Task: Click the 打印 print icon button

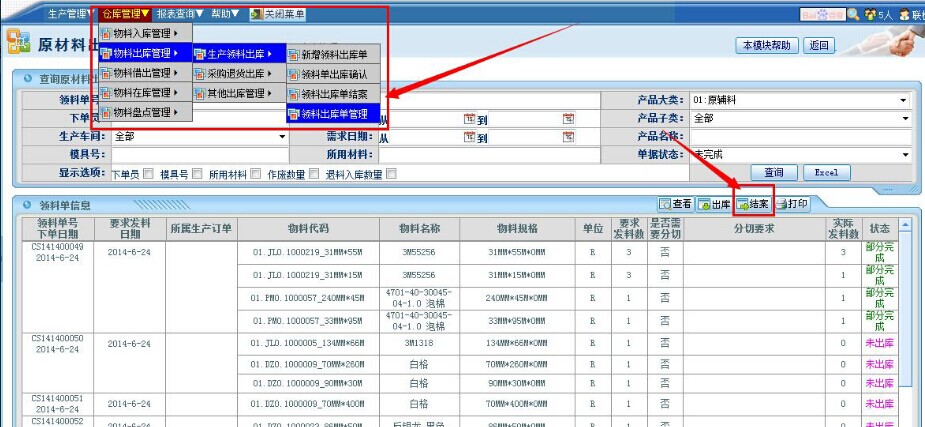Action: [x=791, y=204]
